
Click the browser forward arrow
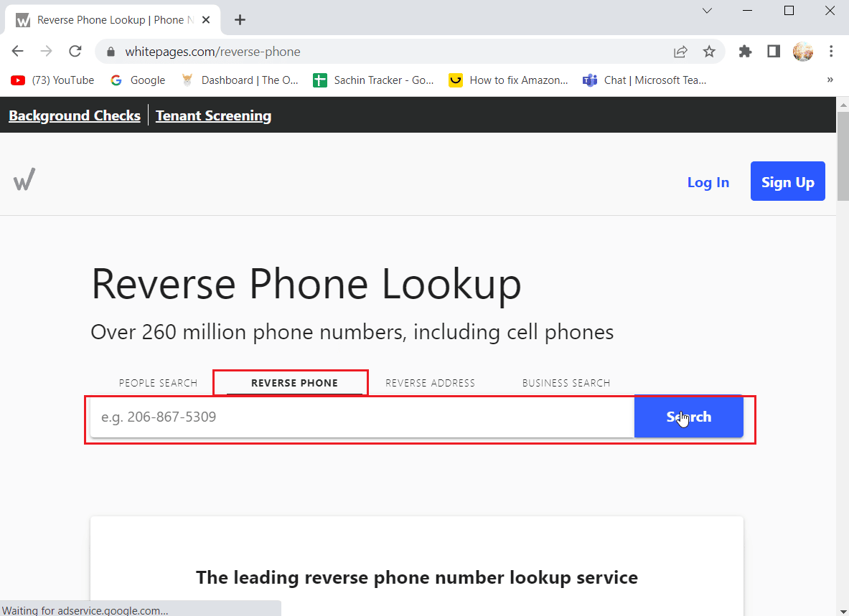tap(47, 52)
